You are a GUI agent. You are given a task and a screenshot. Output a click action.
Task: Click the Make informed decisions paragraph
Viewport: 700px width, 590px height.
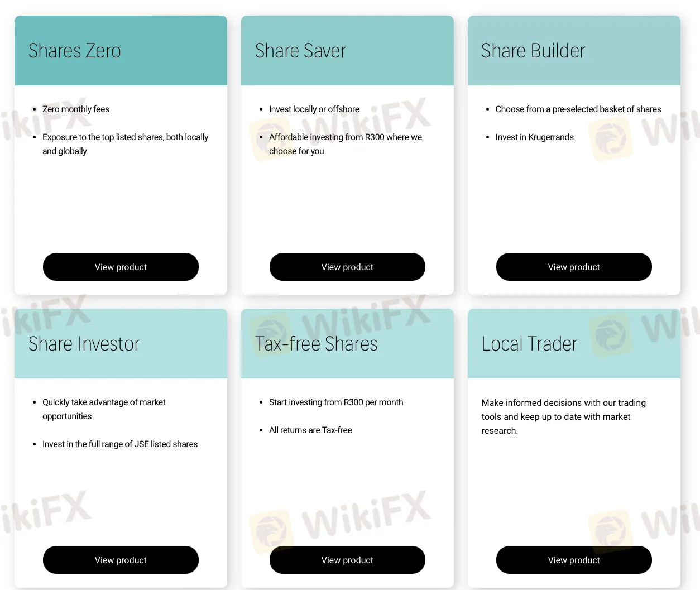(563, 416)
